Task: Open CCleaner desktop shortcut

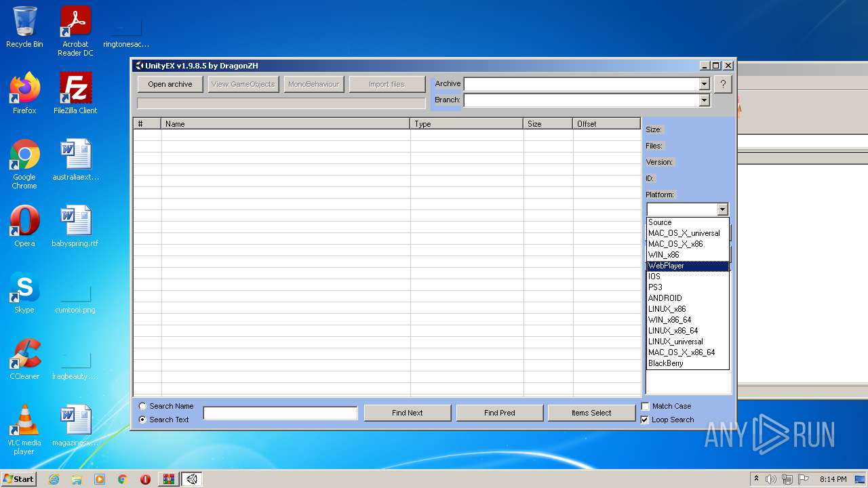Action: pyautogui.click(x=24, y=359)
